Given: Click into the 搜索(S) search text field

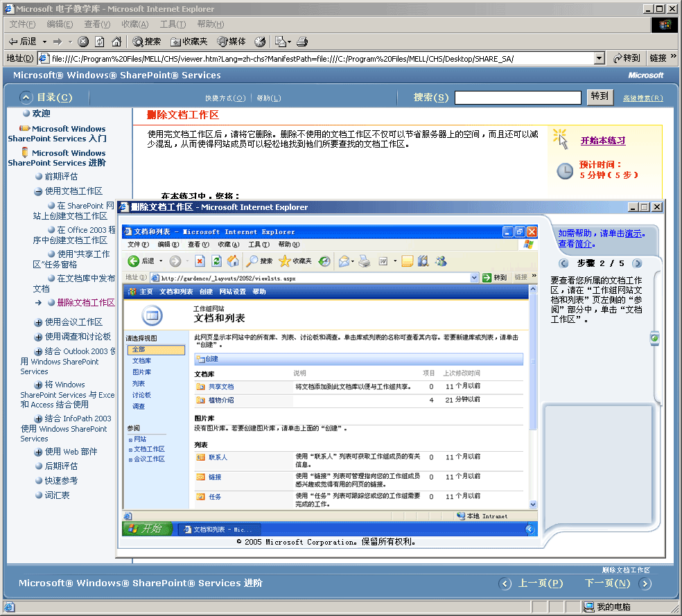Looking at the screenshot, I should point(518,98).
